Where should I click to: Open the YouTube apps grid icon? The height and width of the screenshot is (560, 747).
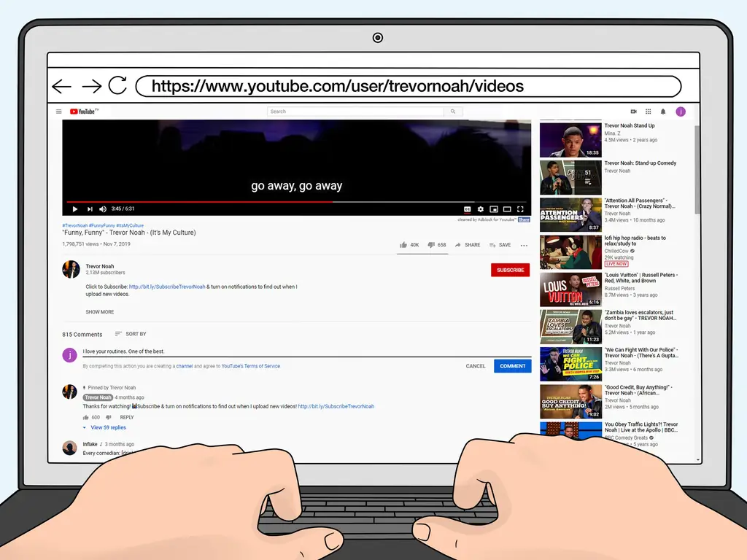[x=648, y=112]
